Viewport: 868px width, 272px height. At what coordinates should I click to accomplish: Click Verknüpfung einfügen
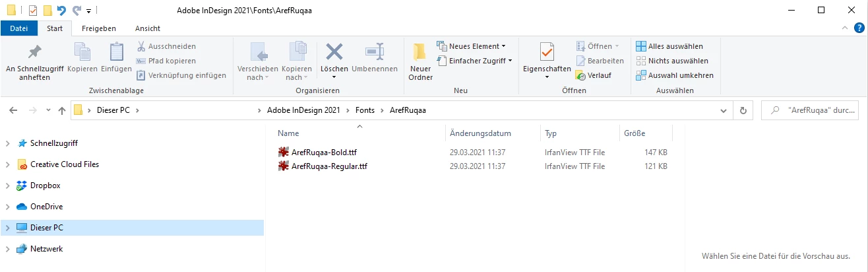click(181, 75)
